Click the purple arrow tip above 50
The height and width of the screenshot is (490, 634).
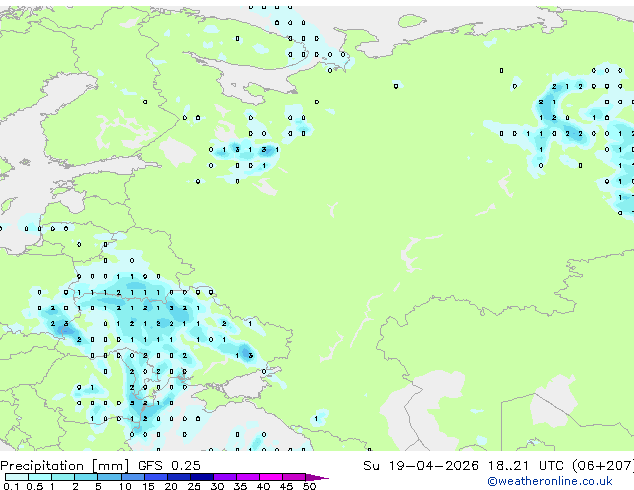click(317, 478)
